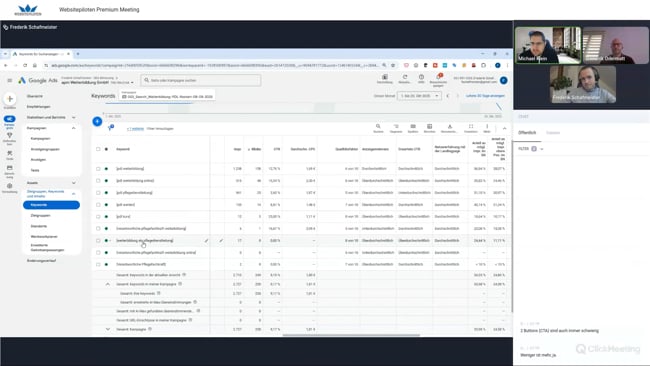Collapse the chart with chevron above table
Screen dimensions: 650x366
[x=504, y=128]
